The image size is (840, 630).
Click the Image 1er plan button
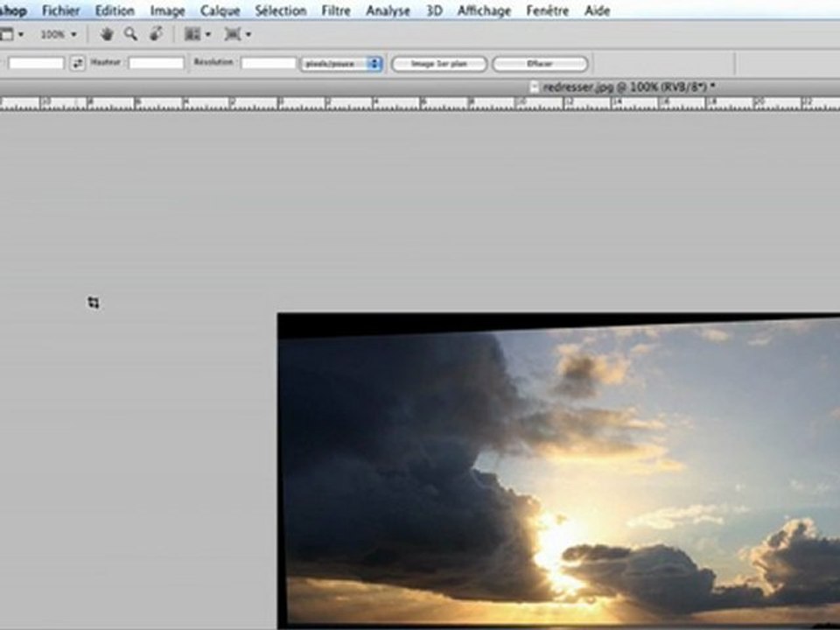[x=439, y=64]
